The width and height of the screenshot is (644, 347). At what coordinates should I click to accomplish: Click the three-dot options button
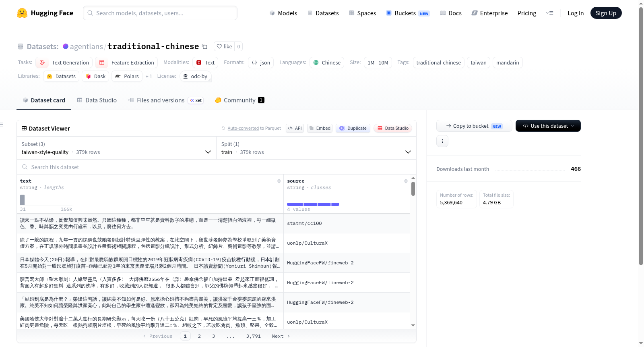coord(442,141)
